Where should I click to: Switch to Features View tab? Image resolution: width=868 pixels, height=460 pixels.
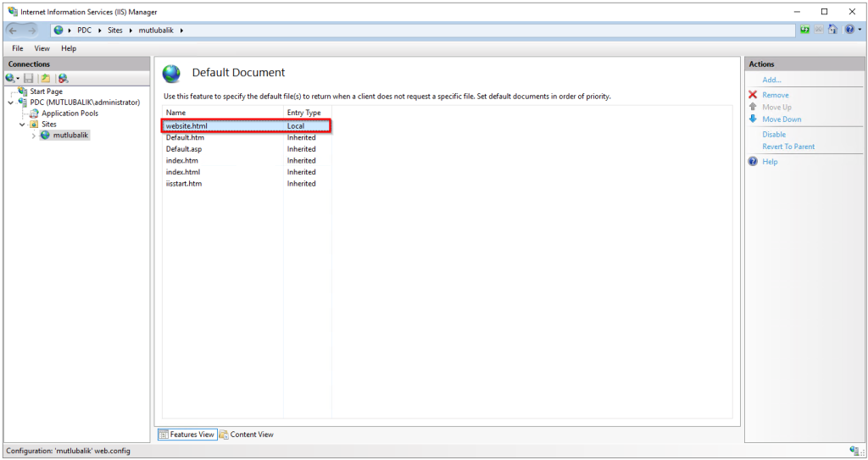click(x=187, y=435)
